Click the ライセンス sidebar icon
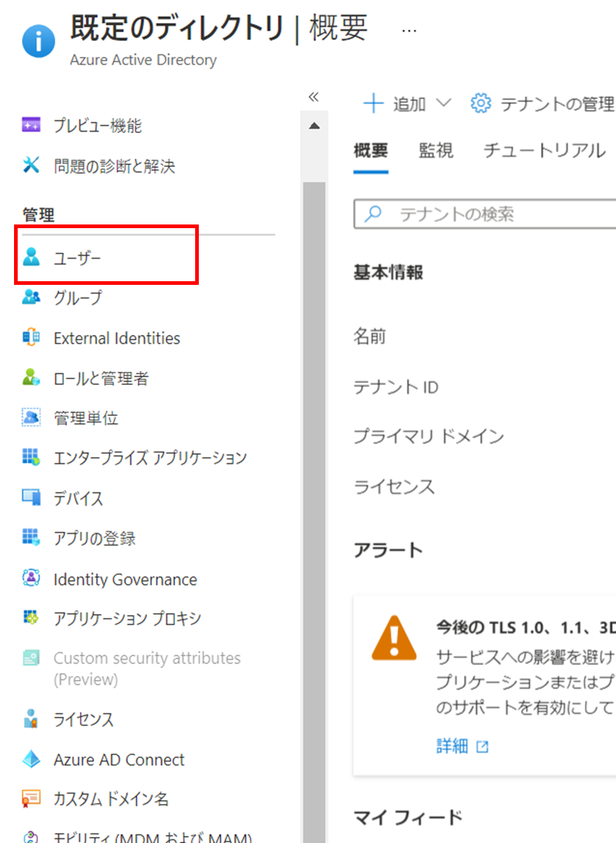 [x=31, y=719]
